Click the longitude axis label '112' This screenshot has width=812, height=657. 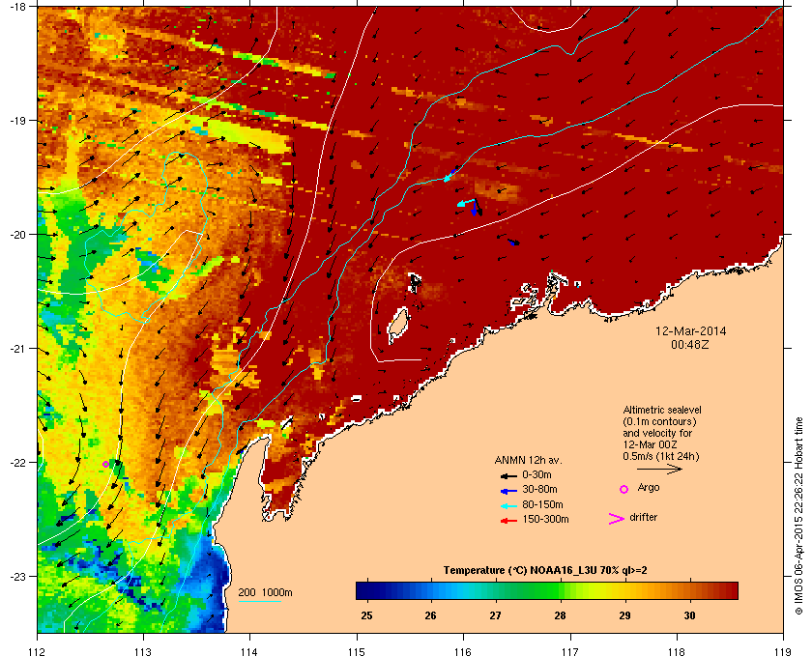[x=38, y=651]
